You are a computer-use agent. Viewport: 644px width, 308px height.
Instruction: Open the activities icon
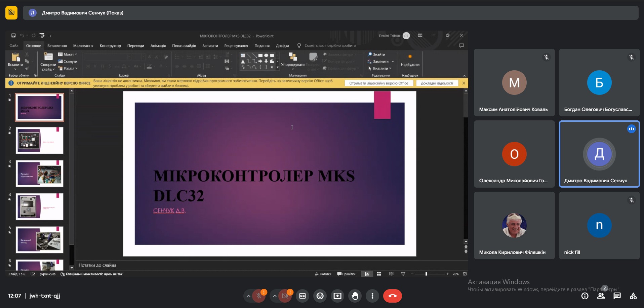tap(633, 296)
